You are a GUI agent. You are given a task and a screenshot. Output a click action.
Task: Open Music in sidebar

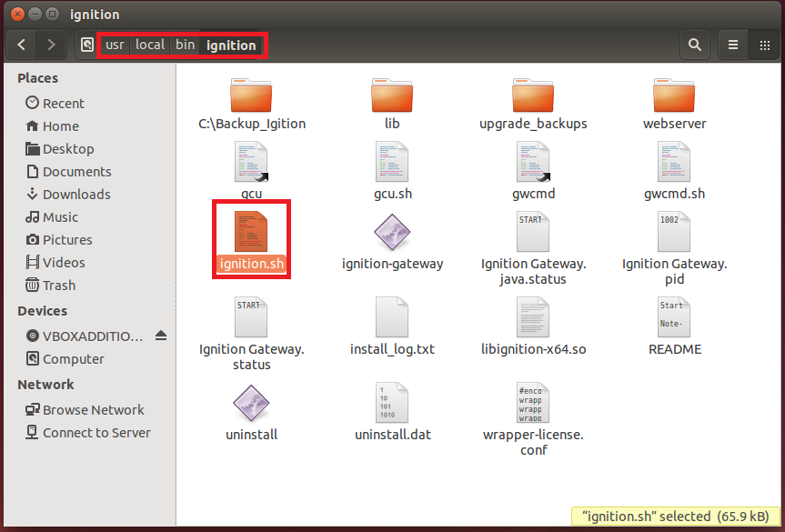[52, 217]
